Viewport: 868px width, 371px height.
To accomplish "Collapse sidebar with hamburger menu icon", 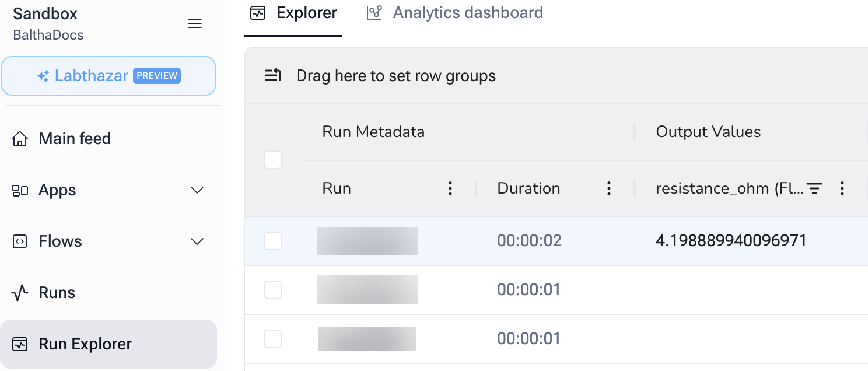I will [x=194, y=23].
